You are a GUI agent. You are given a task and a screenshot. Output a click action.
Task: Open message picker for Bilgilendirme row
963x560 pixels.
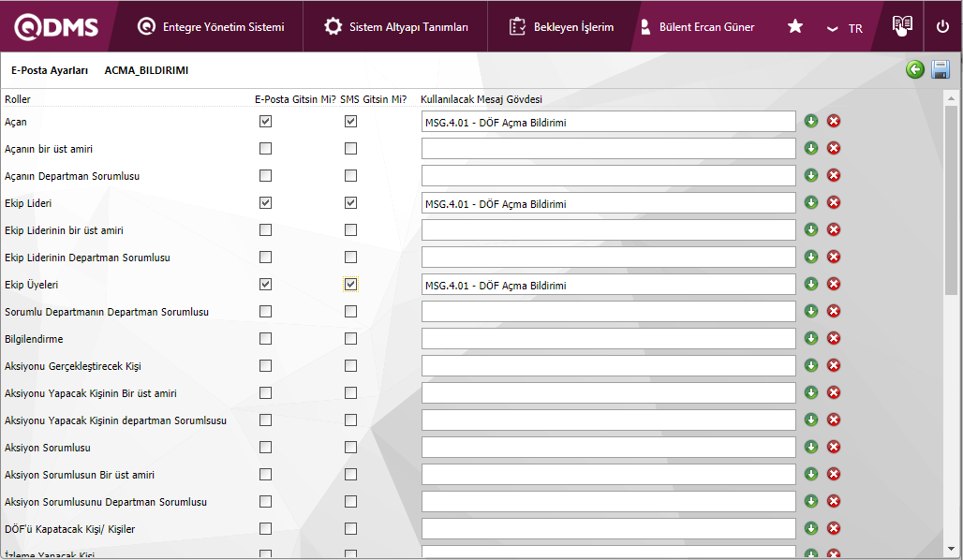(811, 338)
